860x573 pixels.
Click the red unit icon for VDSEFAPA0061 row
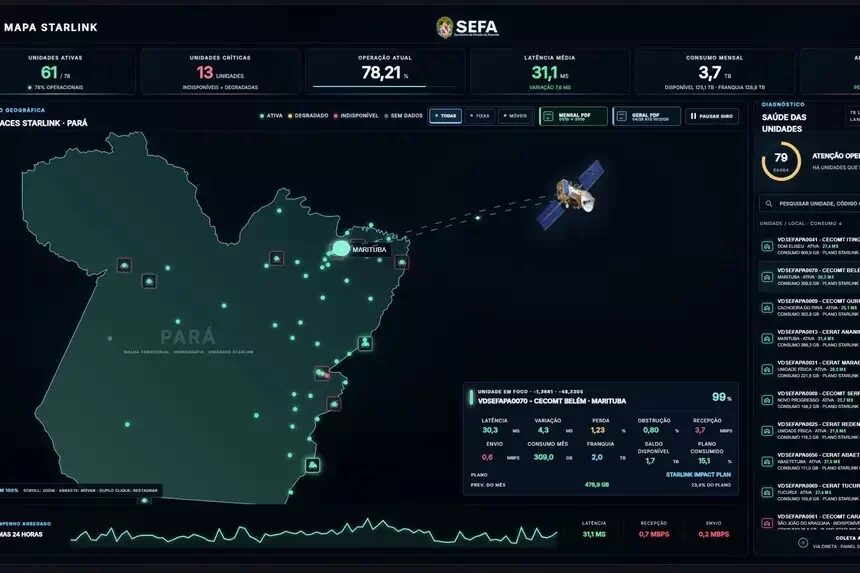(x=767, y=523)
